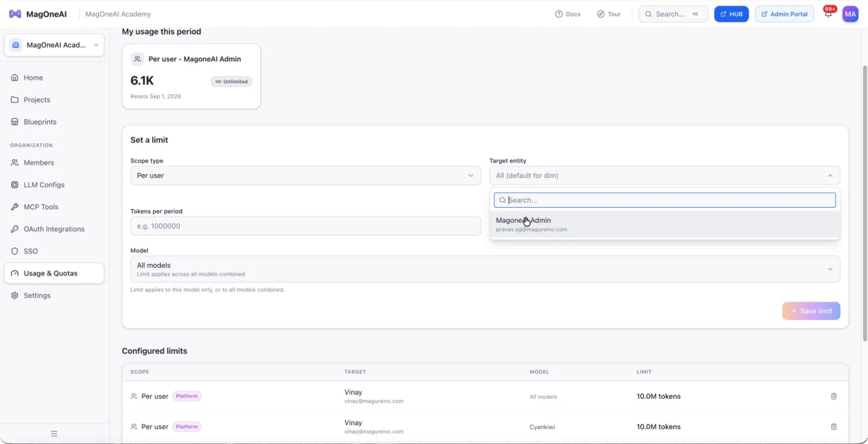Open MCP Tools in the sidebar
The width and height of the screenshot is (868, 444).
(54, 207)
